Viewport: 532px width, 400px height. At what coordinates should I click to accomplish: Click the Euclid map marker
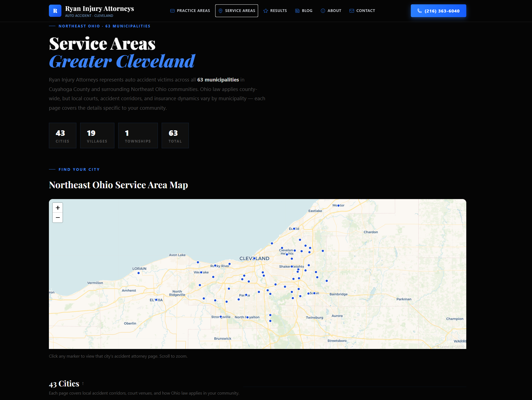click(294, 229)
